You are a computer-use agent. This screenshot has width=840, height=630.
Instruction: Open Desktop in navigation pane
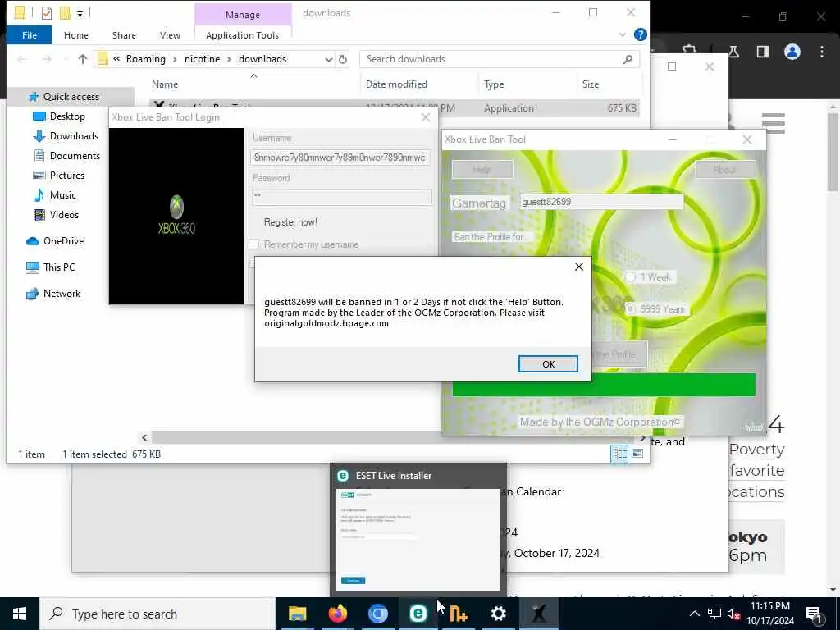pyautogui.click(x=67, y=116)
